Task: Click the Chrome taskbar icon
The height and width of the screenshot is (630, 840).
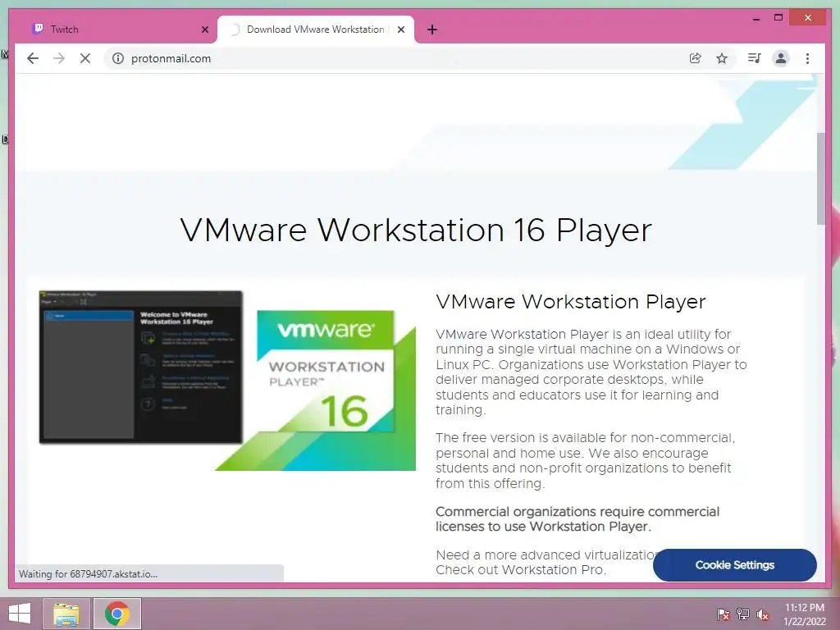Action: pyautogui.click(x=116, y=614)
